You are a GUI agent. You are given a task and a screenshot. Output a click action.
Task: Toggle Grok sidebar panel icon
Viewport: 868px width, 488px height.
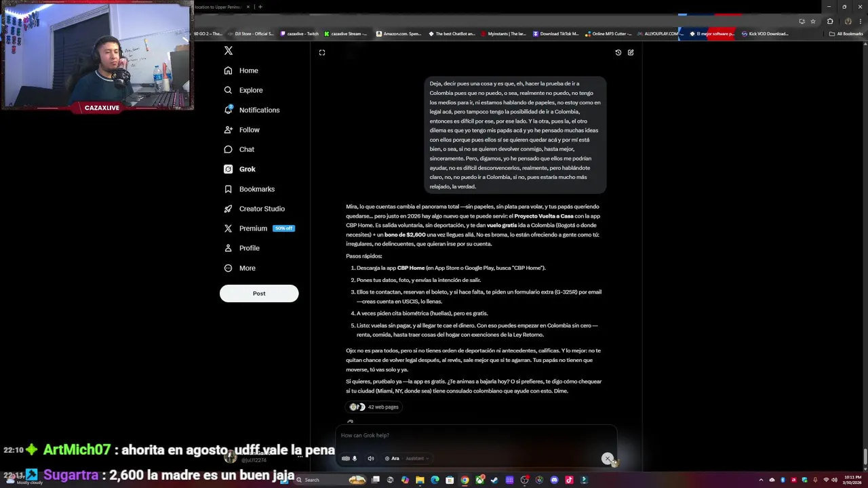pos(322,52)
